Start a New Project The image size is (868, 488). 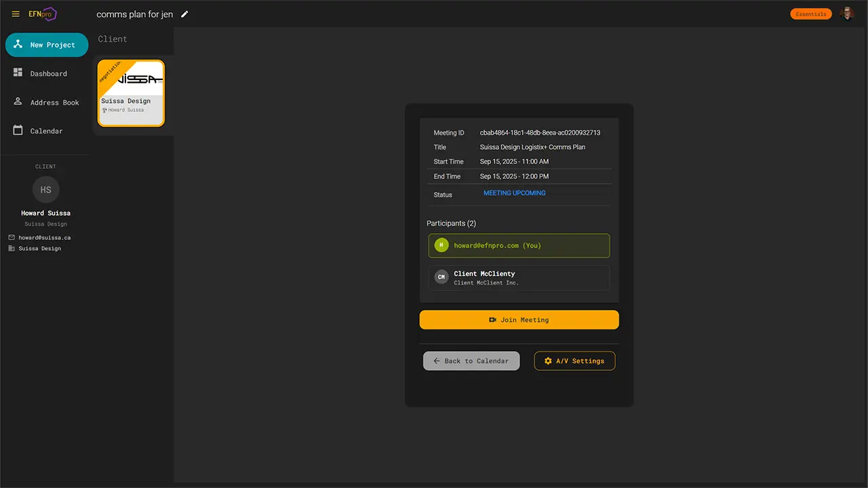point(47,45)
